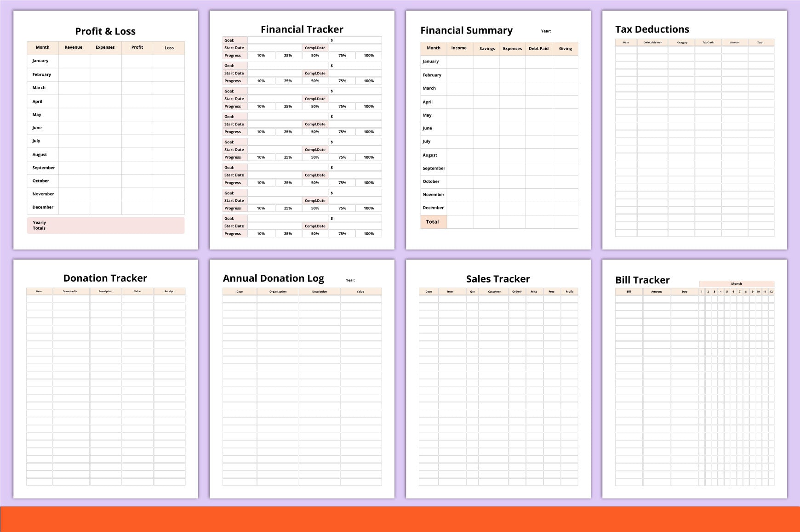Click the Qty column header
The image size is (800, 532).
(472, 291)
